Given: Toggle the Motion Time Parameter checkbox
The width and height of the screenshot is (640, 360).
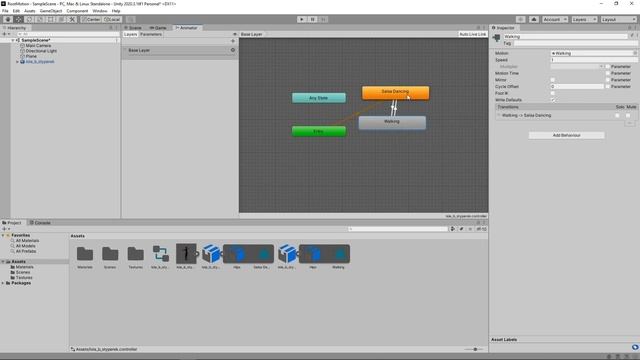Looking at the screenshot, I should (x=608, y=73).
